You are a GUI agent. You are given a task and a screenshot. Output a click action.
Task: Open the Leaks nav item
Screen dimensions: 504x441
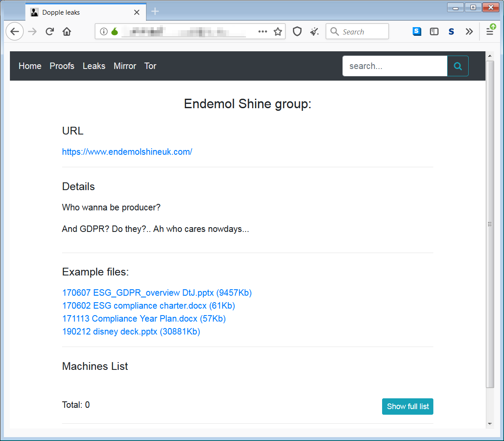(x=94, y=66)
